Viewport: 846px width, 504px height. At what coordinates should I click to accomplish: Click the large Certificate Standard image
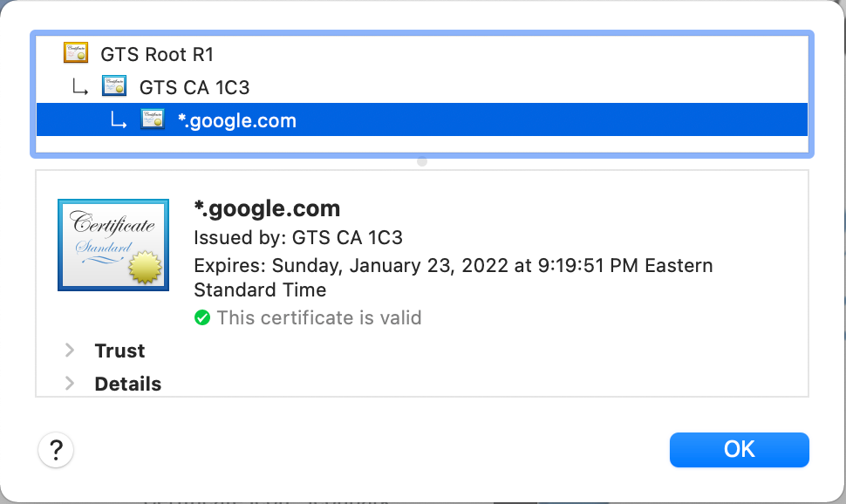113,245
